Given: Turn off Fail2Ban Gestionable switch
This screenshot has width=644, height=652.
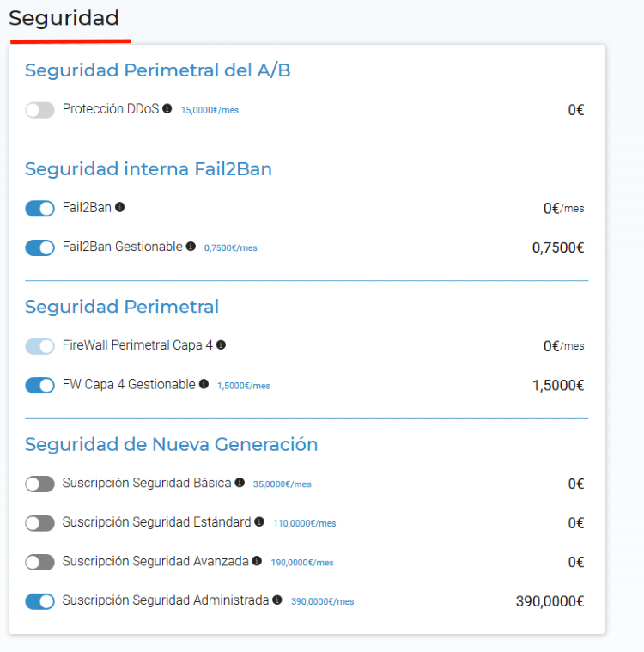Looking at the screenshot, I should (x=39, y=247).
